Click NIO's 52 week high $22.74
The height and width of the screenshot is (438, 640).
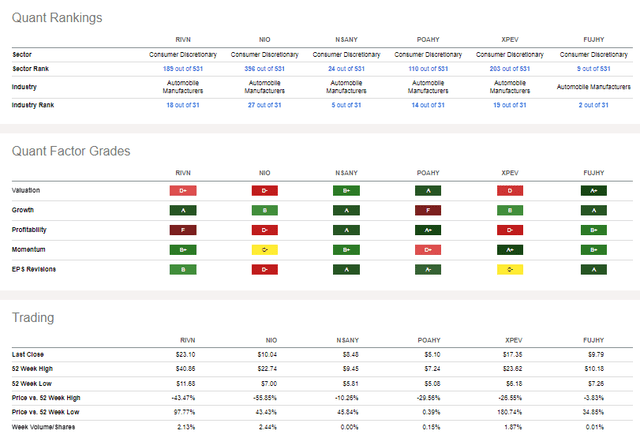(267, 369)
